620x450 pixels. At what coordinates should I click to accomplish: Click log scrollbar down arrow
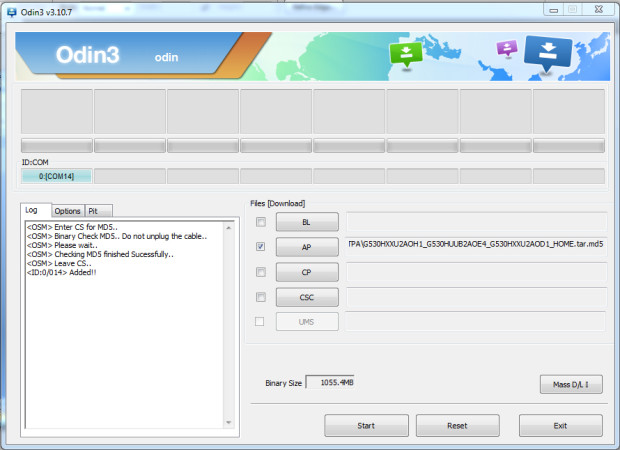pos(229,422)
